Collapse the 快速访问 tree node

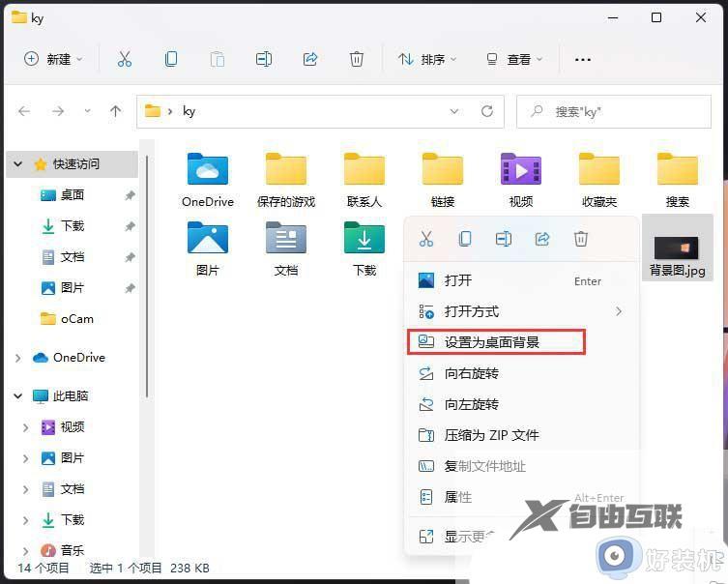pyautogui.click(x=18, y=163)
